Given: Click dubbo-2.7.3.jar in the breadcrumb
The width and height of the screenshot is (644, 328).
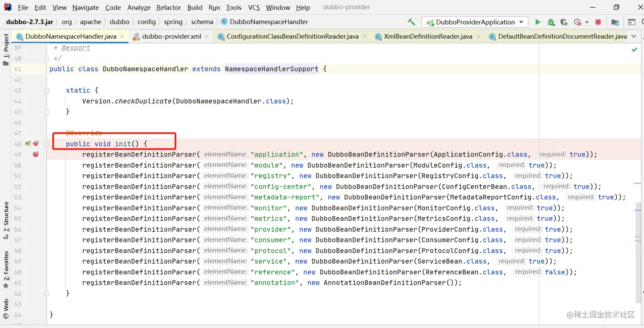Looking at the screenshot, I should [x=29, y=22].
